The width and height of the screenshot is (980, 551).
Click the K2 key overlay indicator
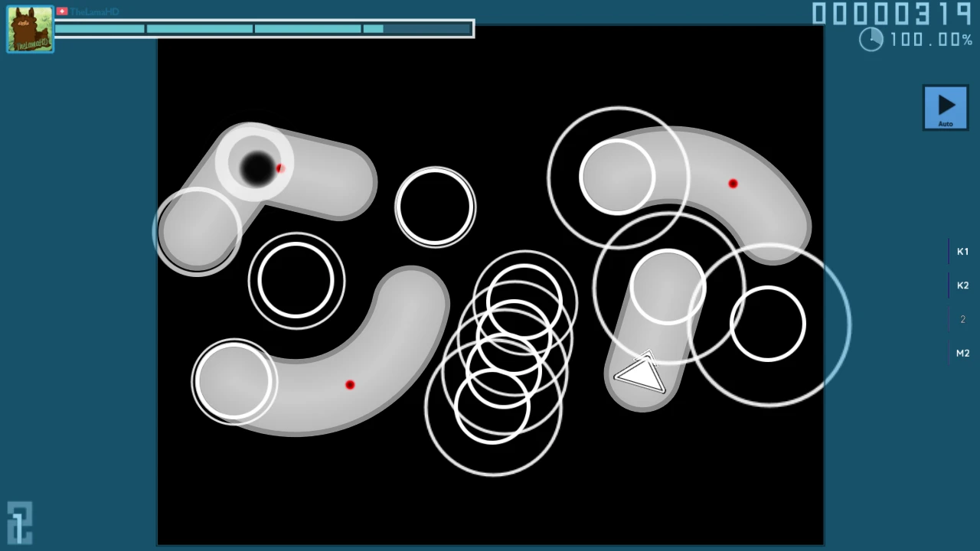[x=962, y=285]
